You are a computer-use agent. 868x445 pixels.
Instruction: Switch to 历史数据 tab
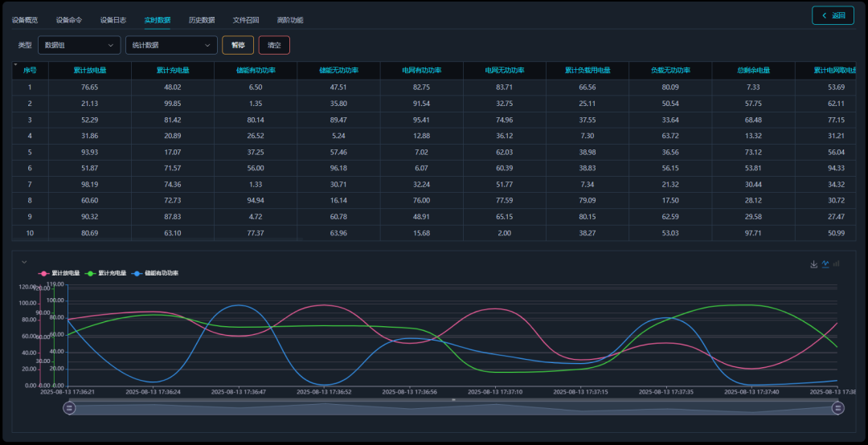pos(202,19)
